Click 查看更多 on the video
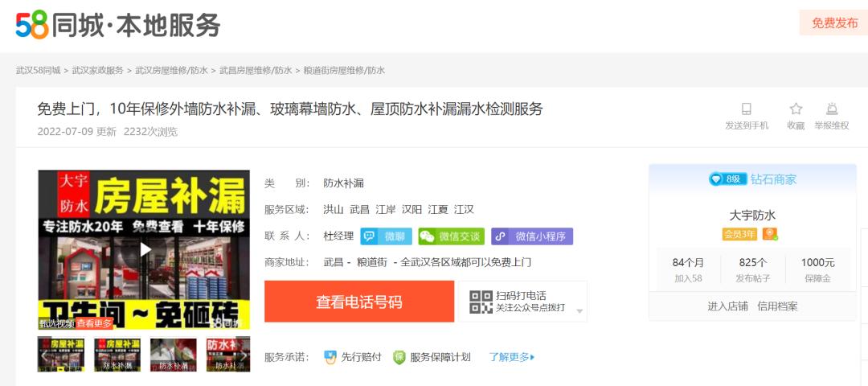Viewport: 868px width, 386px height. [x=93, y=323]
